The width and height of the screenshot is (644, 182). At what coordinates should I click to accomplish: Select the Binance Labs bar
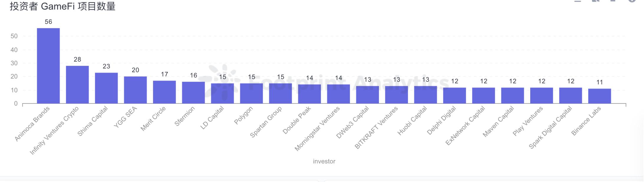coord(599,96)
